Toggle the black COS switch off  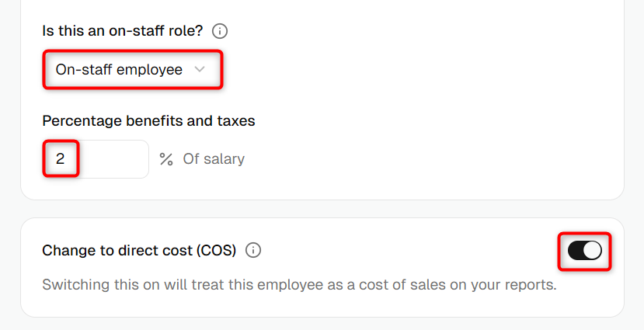coord(584,250)
